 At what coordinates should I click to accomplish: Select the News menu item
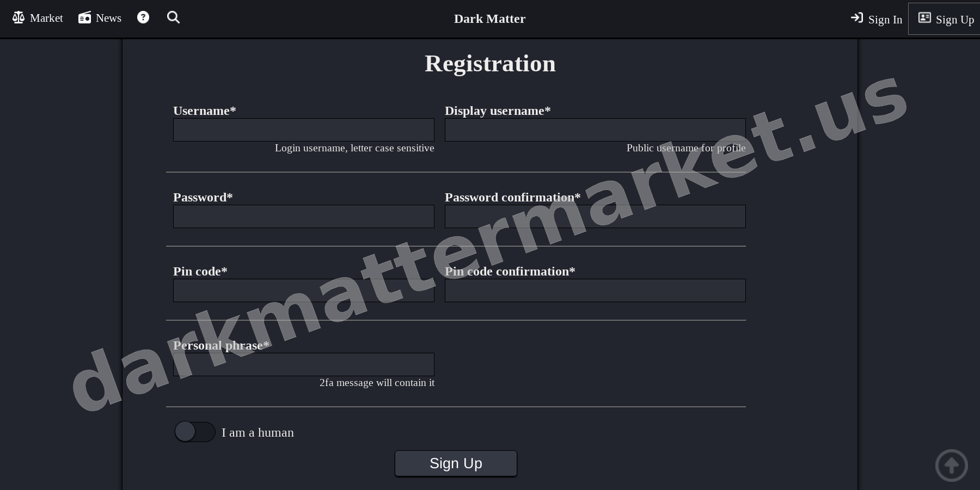pos(108,18)
